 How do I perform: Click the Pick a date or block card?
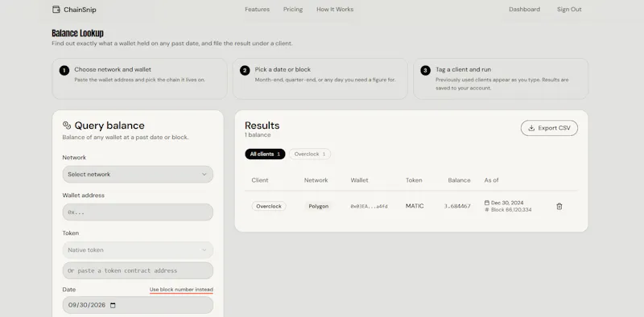click(320, 78)
